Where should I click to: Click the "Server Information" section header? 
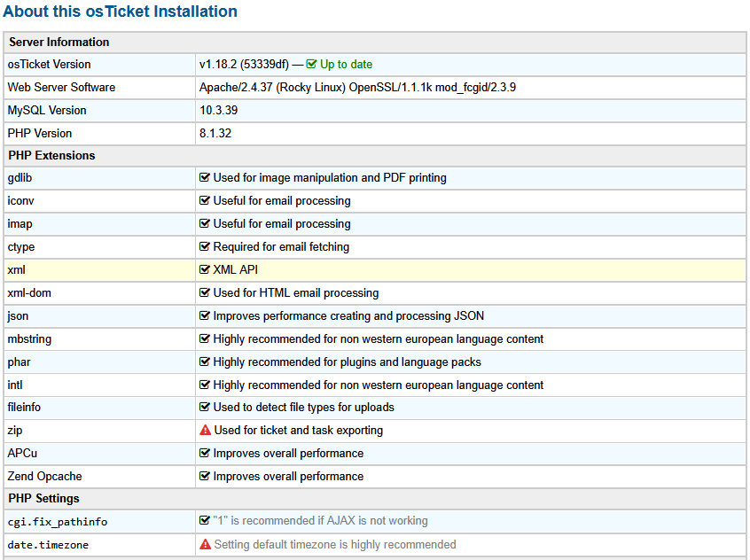coord(59,42)
